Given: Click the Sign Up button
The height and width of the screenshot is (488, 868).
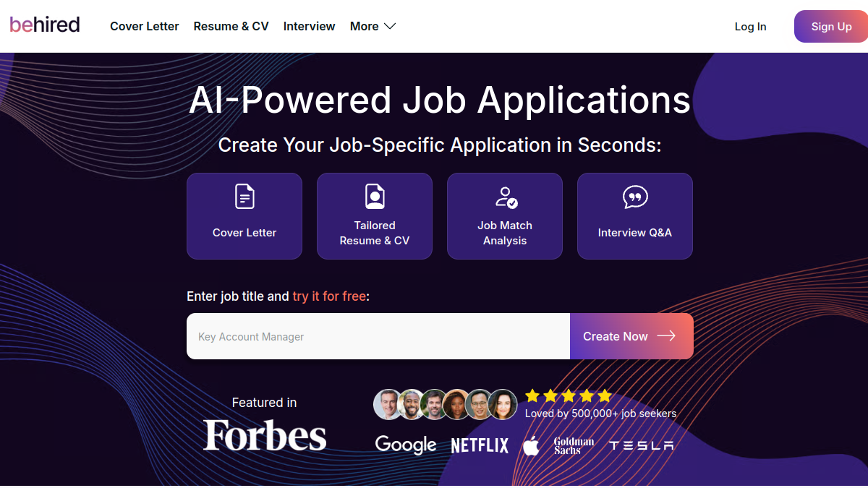Looking at the screenshot, I should click(831, 27).
